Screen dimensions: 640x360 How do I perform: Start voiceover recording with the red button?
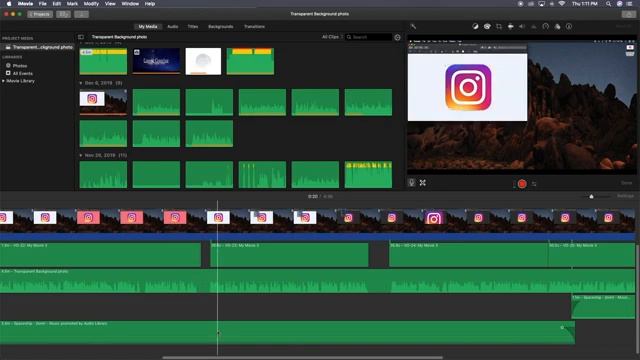pos(522,184)
